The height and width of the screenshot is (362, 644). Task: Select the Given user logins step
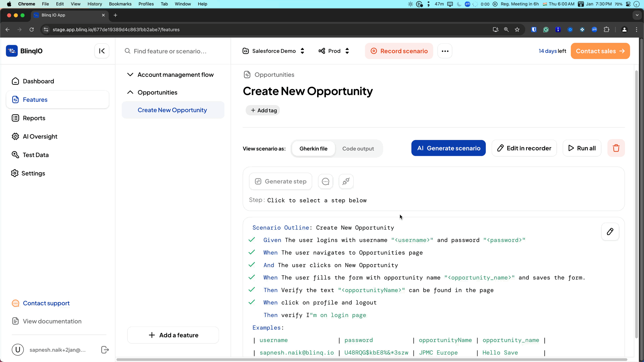pos(394,240)
